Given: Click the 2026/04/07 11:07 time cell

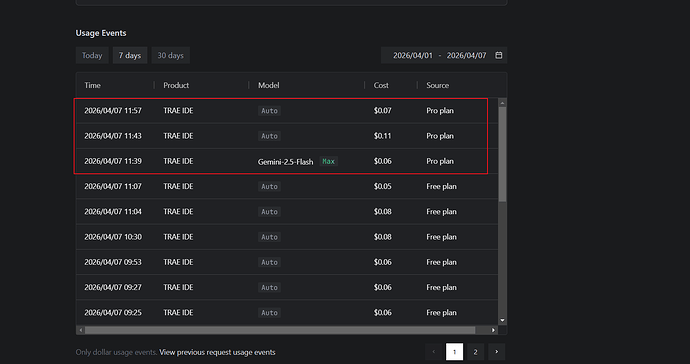Looking at the screenshot, I should pyautogui.click(x=113, y=186).
